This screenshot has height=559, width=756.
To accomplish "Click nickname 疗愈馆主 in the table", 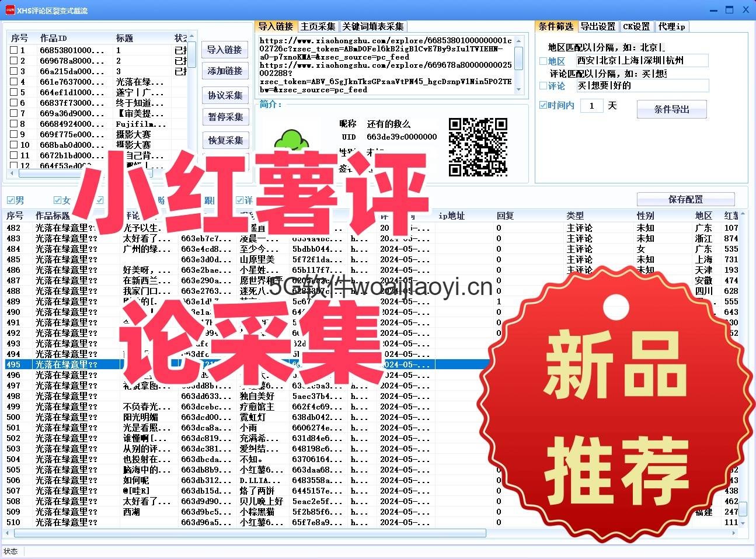I will [x=257, y=407].
